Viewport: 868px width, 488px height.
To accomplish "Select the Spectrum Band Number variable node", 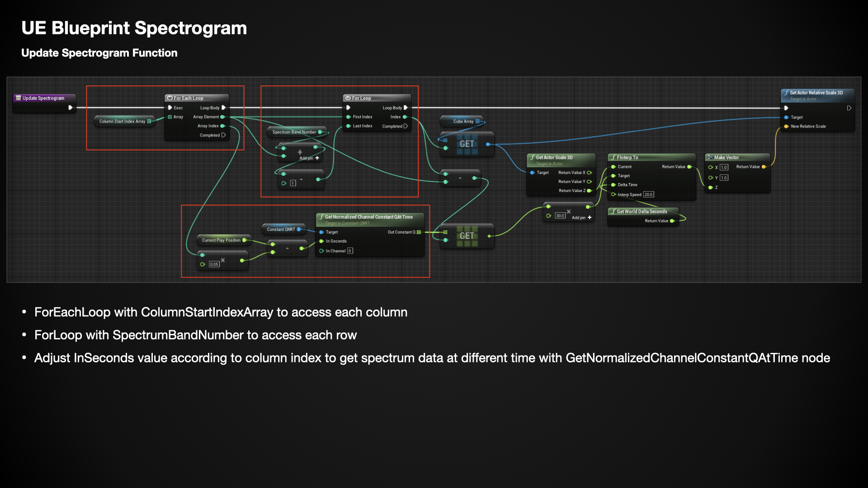I will coord(297,132).
